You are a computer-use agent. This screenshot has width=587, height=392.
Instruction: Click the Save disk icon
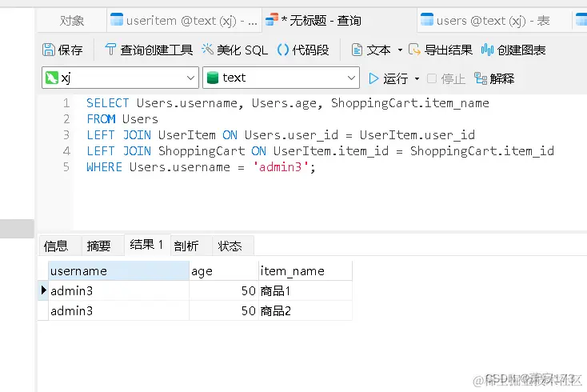tap(48, 50)
